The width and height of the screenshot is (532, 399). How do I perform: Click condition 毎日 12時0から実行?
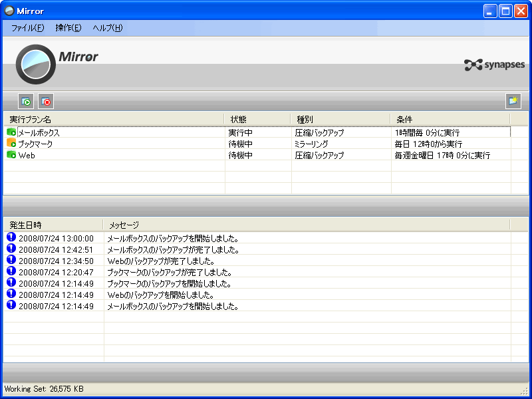point(428,144)
